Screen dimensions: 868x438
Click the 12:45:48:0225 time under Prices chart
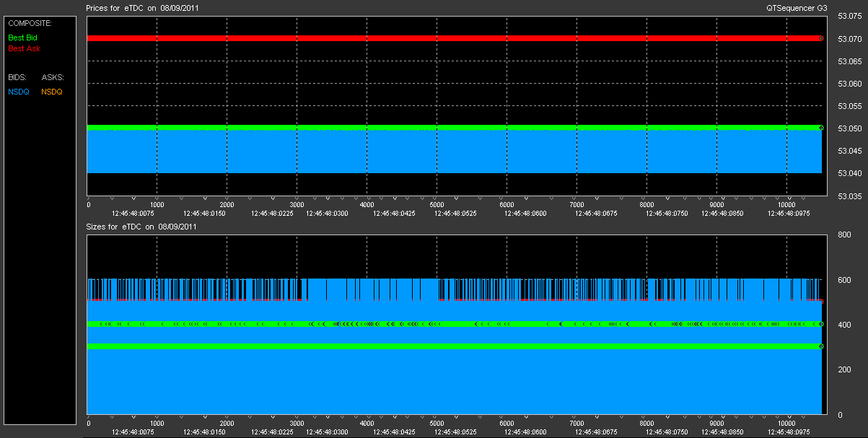coord(273,213)
